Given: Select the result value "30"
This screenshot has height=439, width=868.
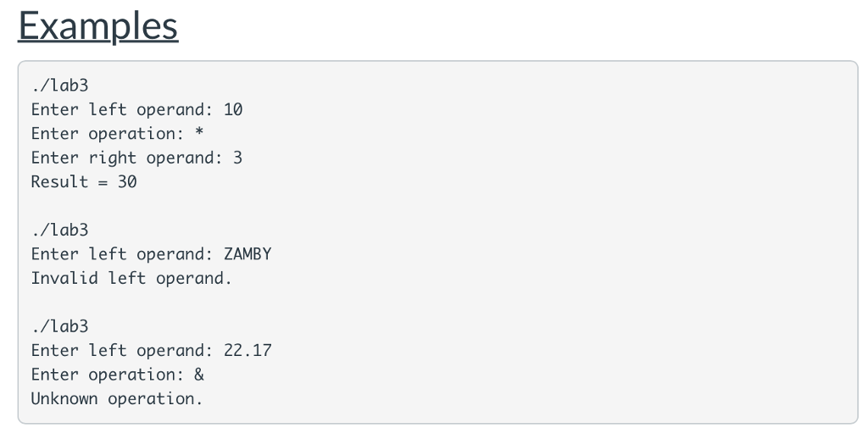Looking at the screenshot, I should coord(127,181).
